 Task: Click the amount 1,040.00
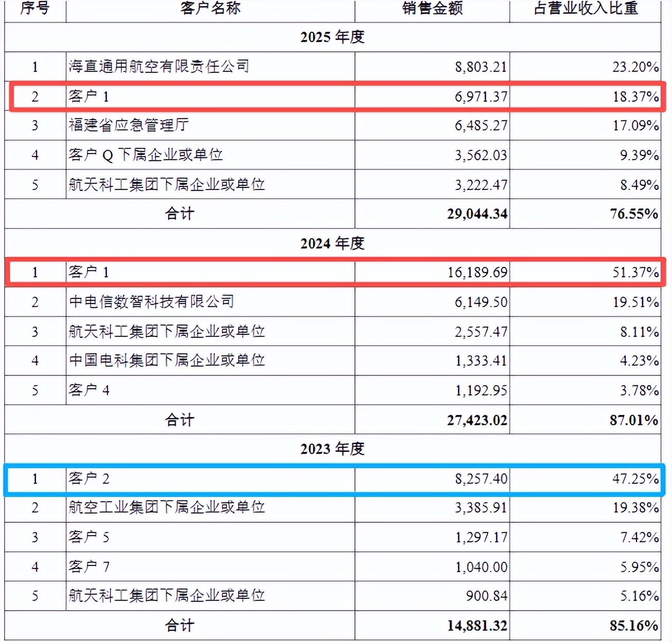(x=481, y=567)
